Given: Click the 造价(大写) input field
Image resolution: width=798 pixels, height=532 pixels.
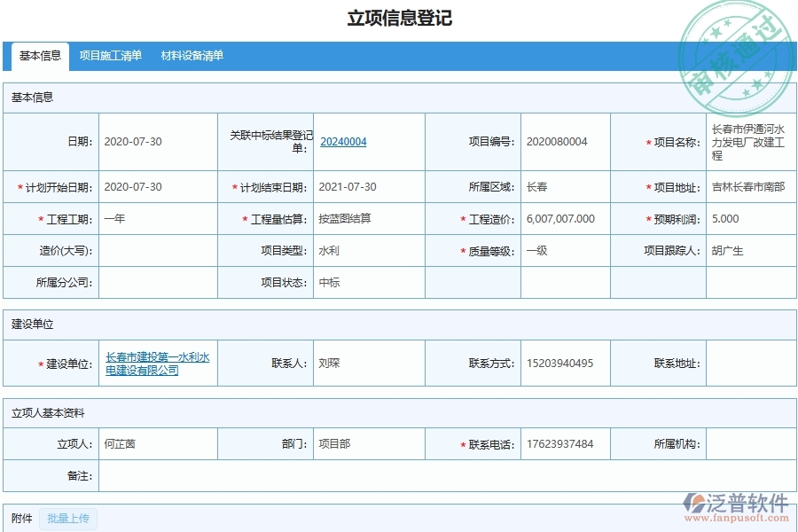Looking at the screenshot, I should [160, 251].
